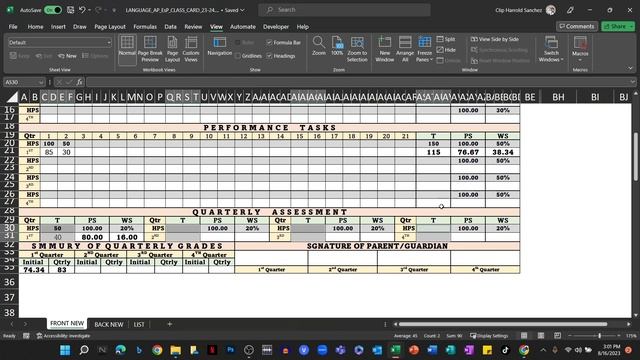Click the Comments button

coord(577,26)
